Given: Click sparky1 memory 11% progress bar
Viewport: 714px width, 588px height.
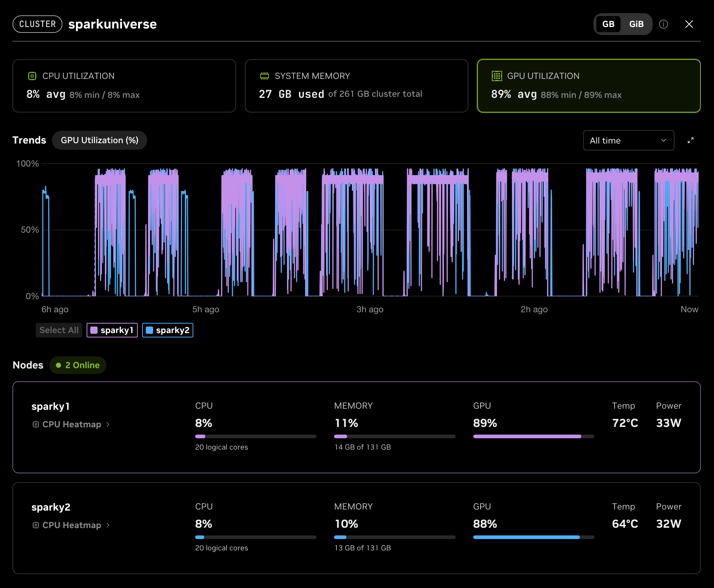Looking at the screenshot, I should coord(395,436).
